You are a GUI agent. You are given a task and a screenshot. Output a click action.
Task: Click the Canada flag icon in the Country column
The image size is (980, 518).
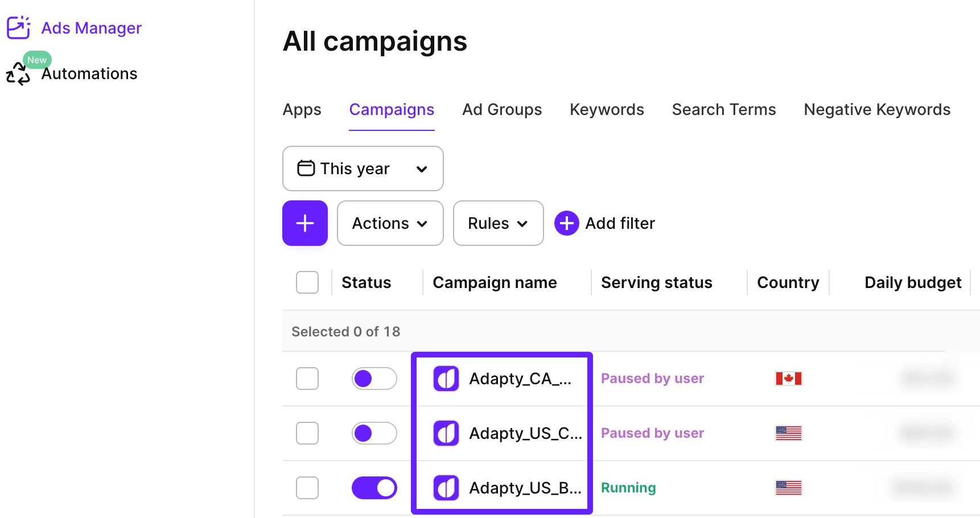tap(789, 378)
